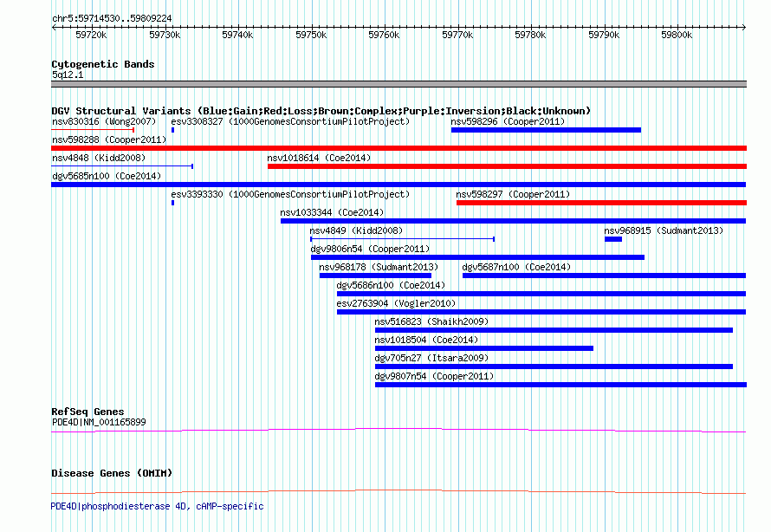Select the dgv705n27 (Itsara2009) label
The height and width of the screenshot is (532, 771).
coord(431,358)
